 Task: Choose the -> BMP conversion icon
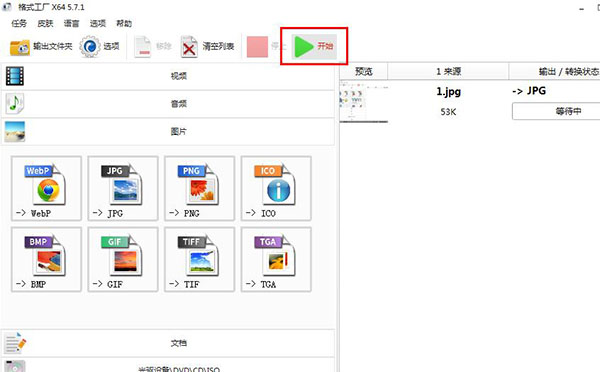point(46,259)
